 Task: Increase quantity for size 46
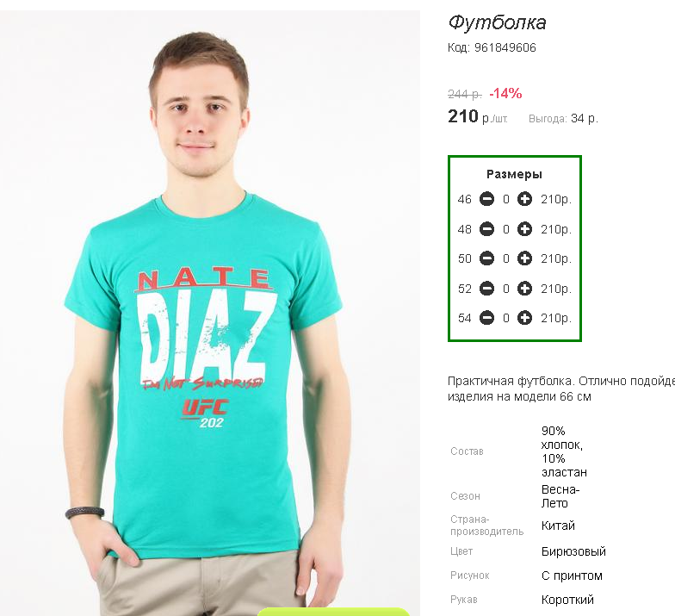pyautogui.click(x=524, y=199)
